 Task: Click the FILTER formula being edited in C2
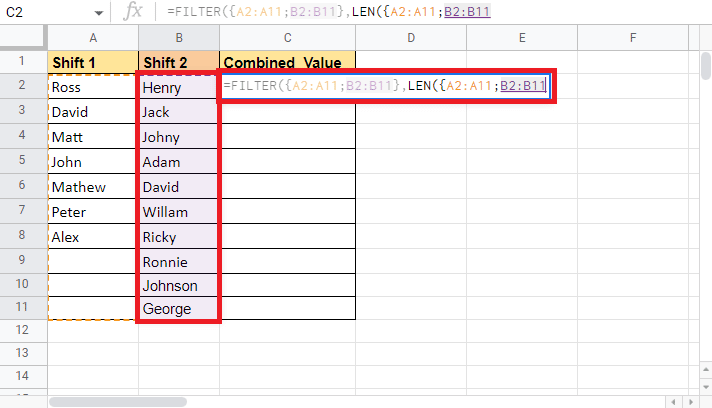(x=386, y=86)
